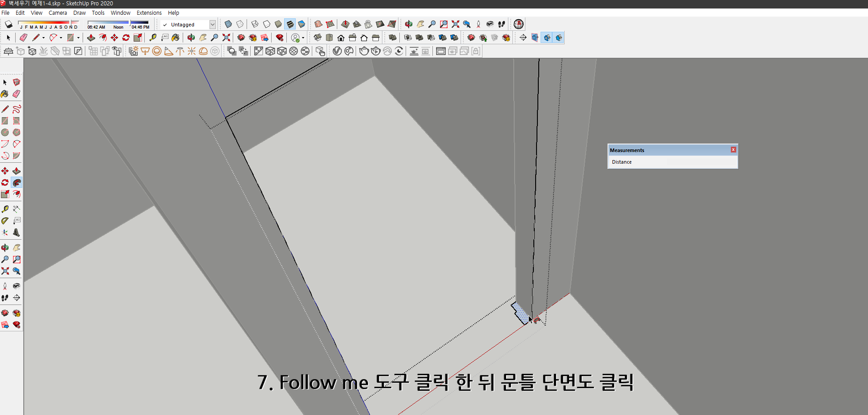868x415 pixels.
Task: Switch to Top view
Action: point(329,38)
